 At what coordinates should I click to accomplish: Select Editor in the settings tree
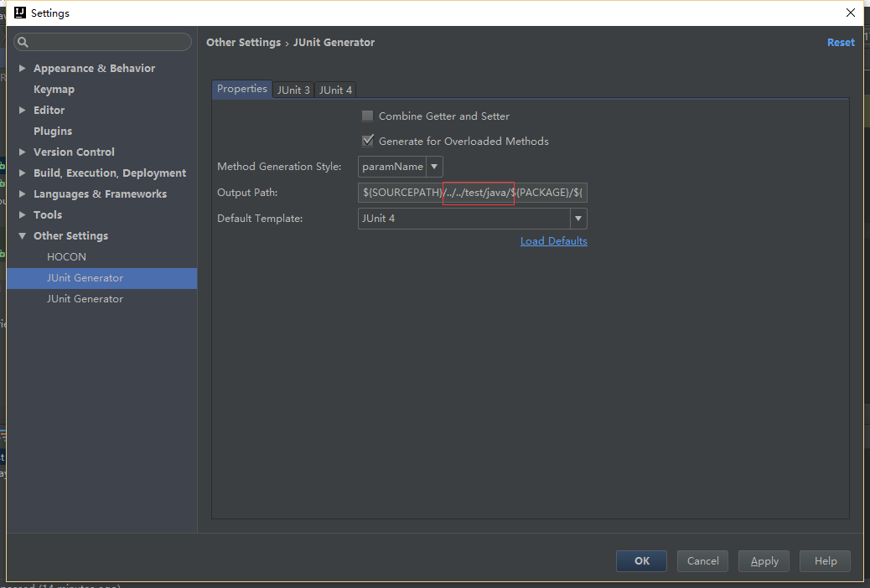[49, 110]
